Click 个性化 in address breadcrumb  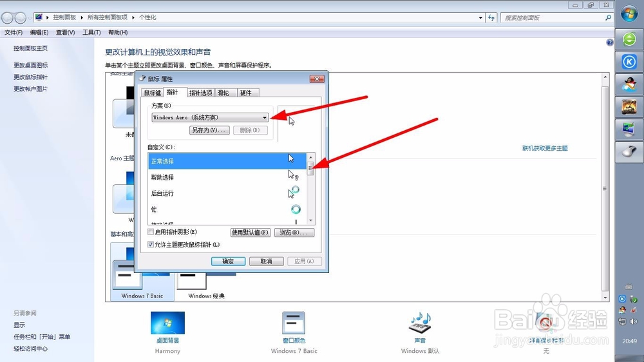[x=147, y=17]
